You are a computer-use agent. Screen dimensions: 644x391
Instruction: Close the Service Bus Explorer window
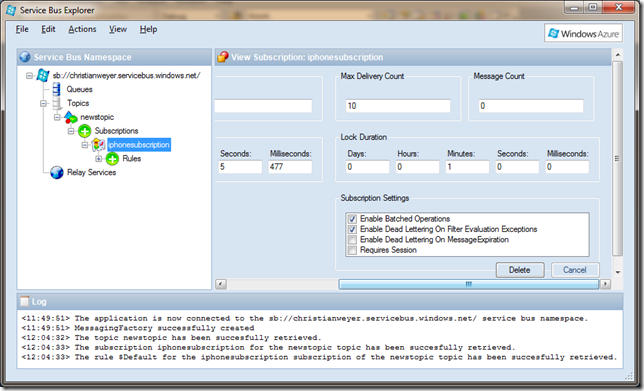619,7
